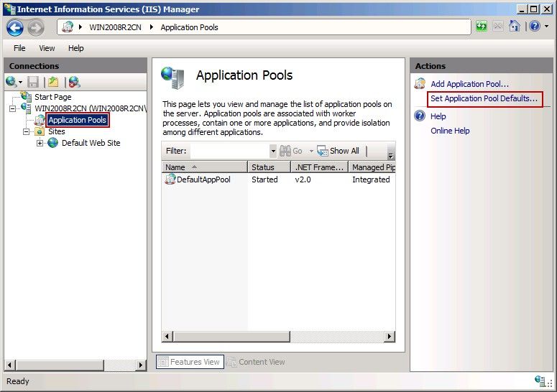Click the Add Application Pool icon
The width and height of the screenshot is (557, 392).
pyautogui.click(x=420, y=84)
